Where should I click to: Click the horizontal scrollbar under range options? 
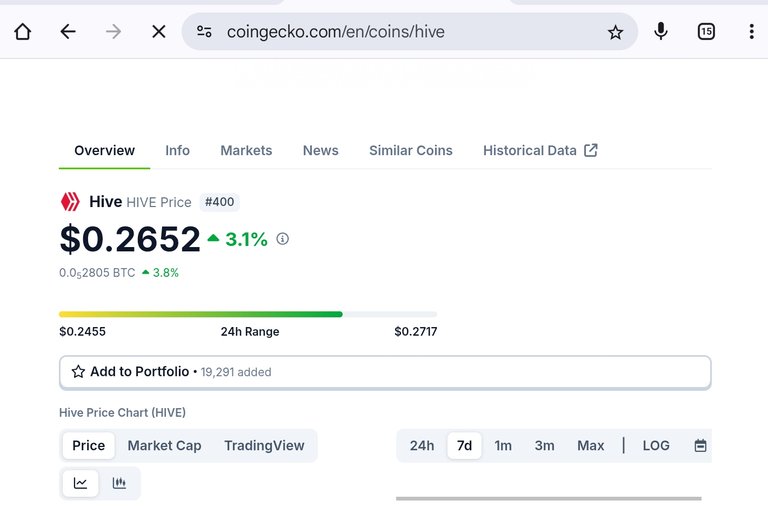[549, 499]
